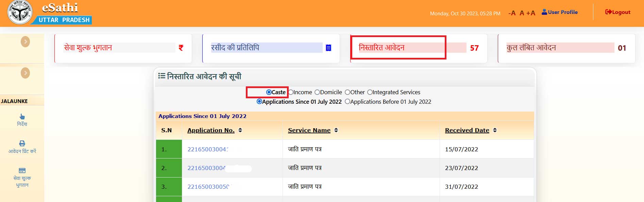Sort by Application No. arrows icon

coord(240,130)
